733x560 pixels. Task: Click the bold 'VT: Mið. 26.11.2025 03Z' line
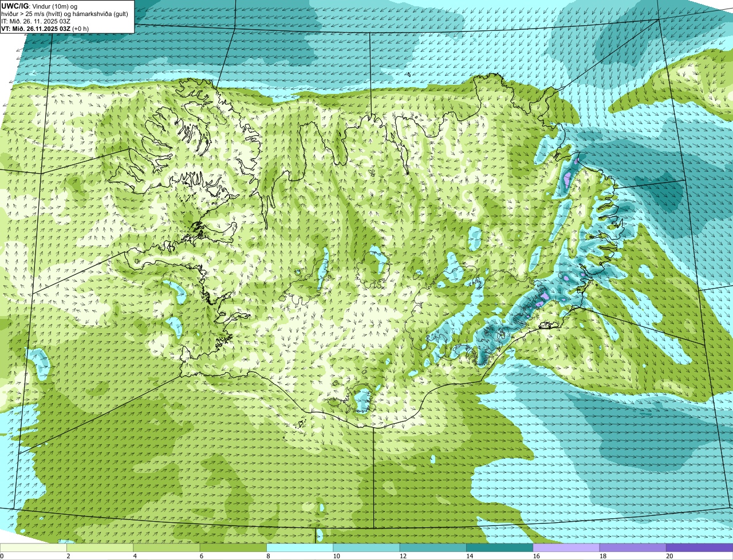point(36,29)
